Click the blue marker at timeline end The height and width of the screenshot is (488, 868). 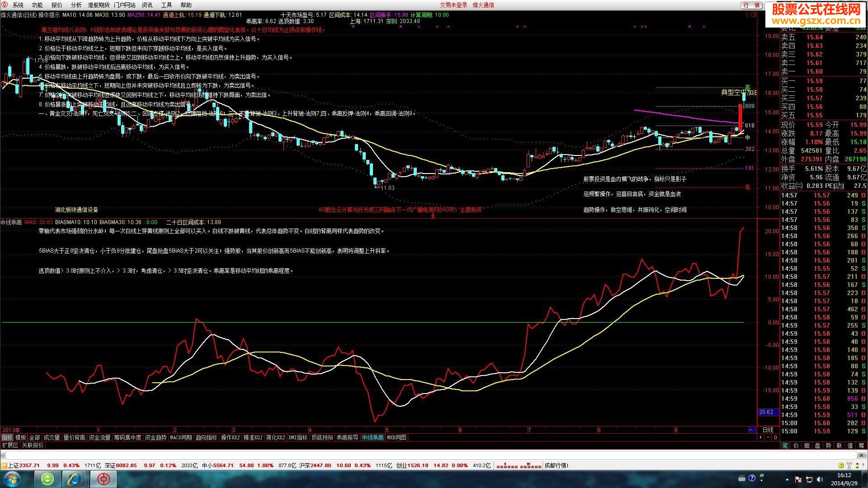click(752, 430)
